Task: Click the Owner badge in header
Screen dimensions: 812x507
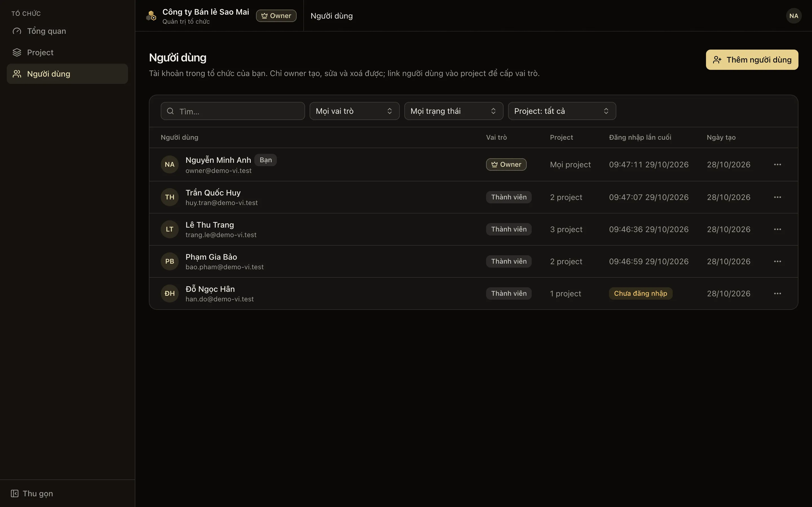Action: click(x=276, y=16)
